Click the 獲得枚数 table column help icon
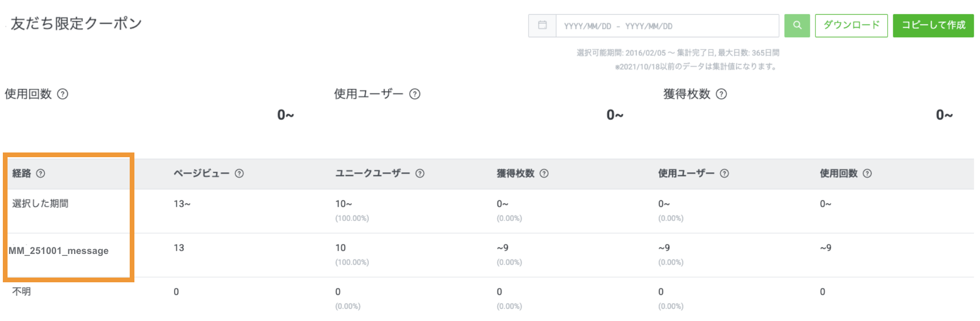 (x=545, y=173)
